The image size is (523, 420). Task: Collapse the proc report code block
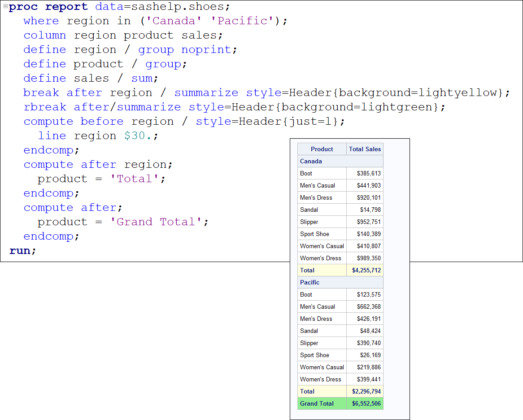click(x=5, y=6)
